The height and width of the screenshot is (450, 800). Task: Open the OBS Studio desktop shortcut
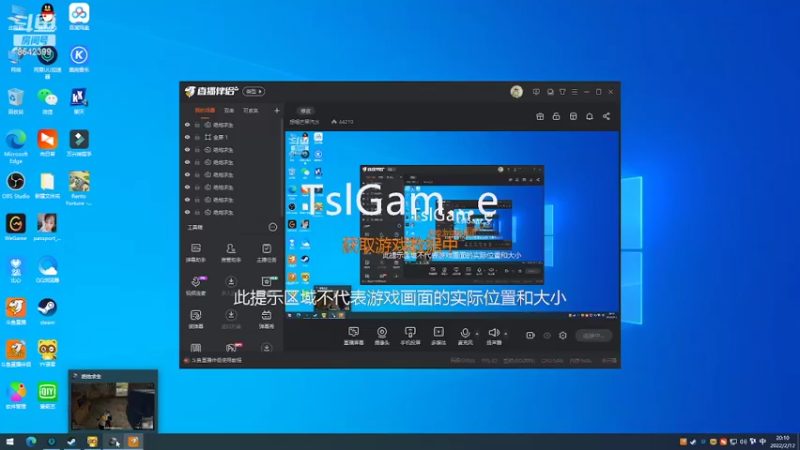point(16,185)
